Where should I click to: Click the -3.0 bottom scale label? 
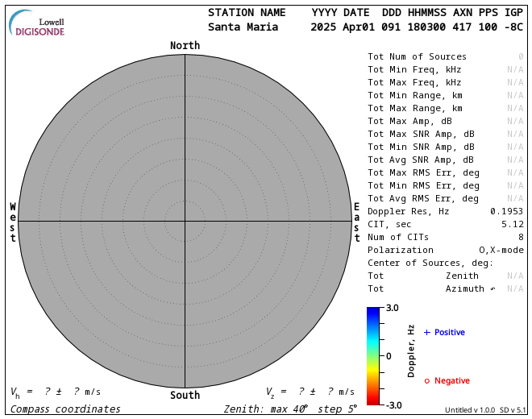(393, 405)
